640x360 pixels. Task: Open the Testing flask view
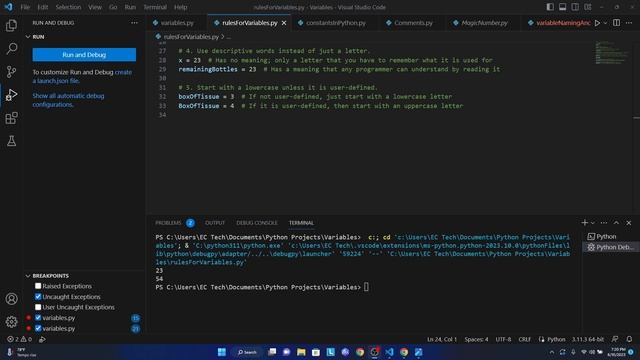coord(11,141)
